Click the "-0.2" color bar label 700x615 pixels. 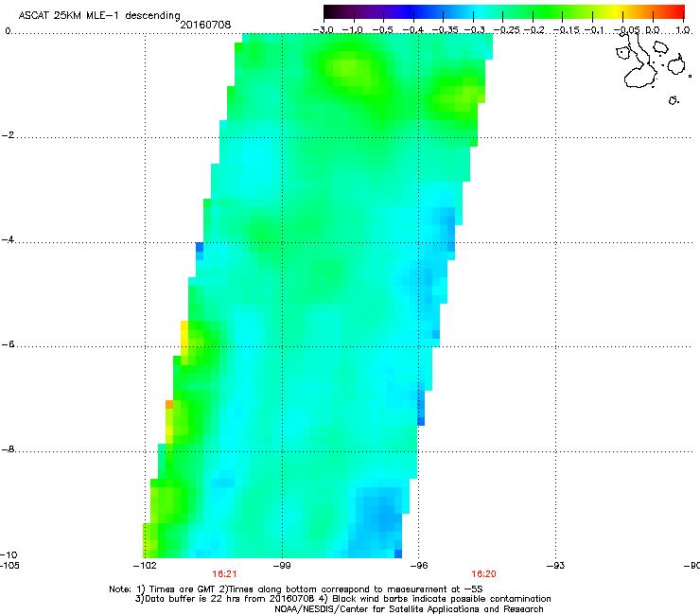pyautogui.click(x=534, y=30)
